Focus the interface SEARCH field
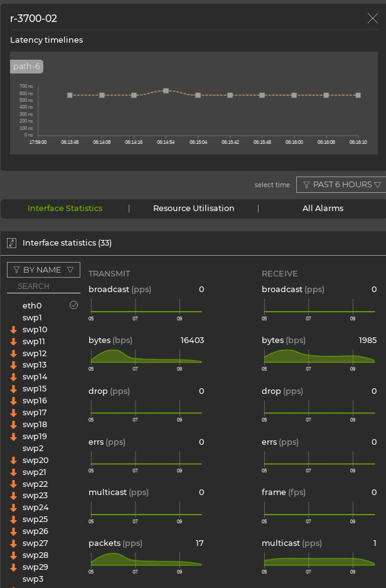386x588 pixels. (43, 286)
